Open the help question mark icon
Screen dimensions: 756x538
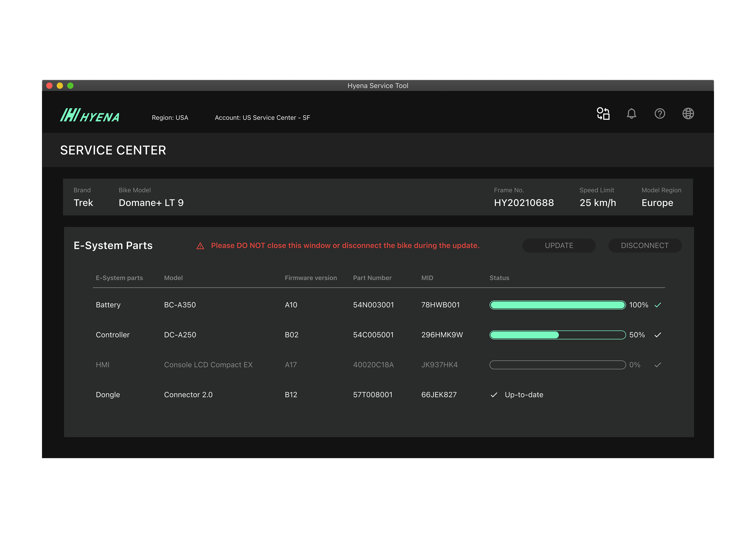(660, 114)
